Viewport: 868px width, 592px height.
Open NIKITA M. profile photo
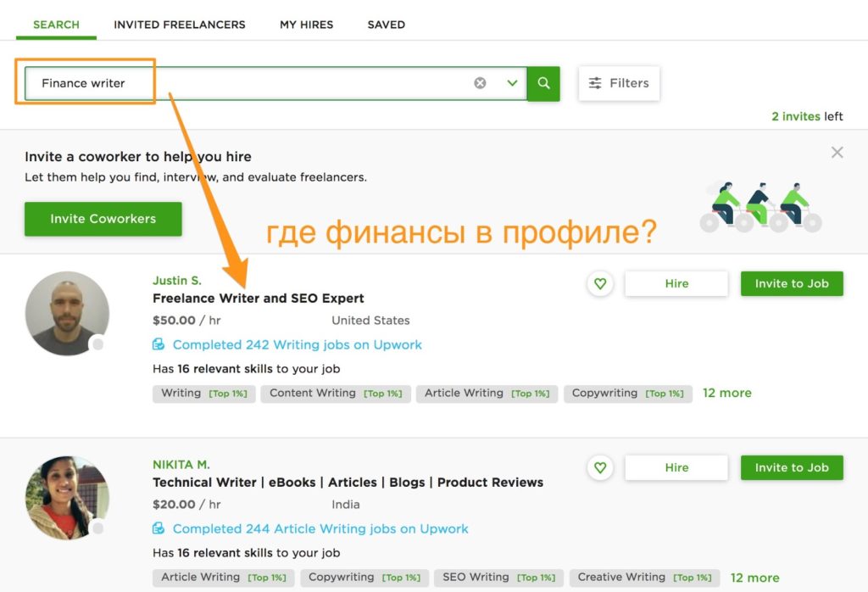click(67, 498)
